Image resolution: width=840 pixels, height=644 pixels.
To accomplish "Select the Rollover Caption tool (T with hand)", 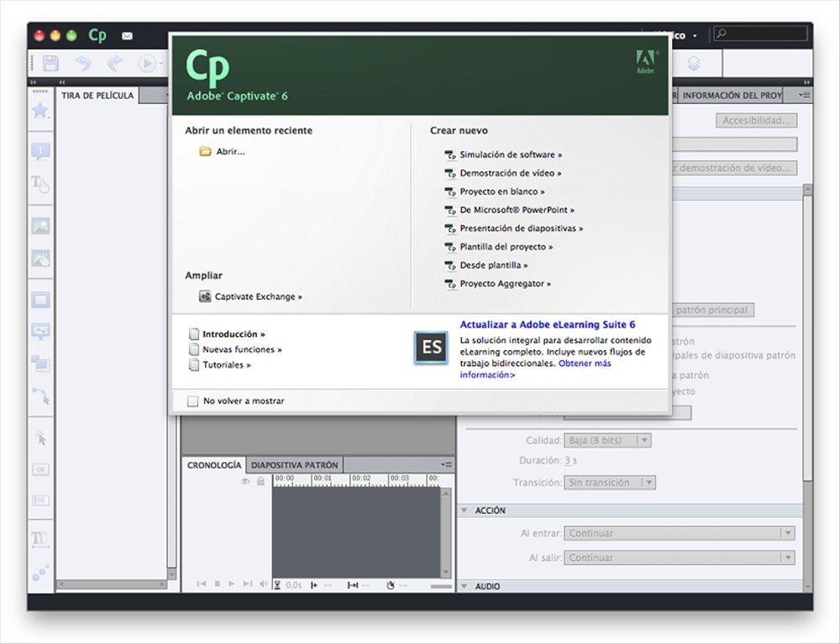I will point(40,184).
